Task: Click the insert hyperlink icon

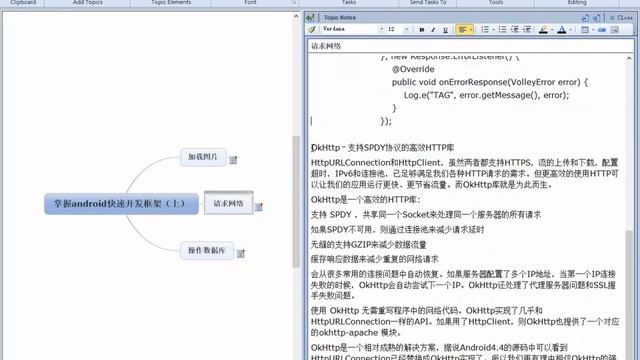Action: 602,29
